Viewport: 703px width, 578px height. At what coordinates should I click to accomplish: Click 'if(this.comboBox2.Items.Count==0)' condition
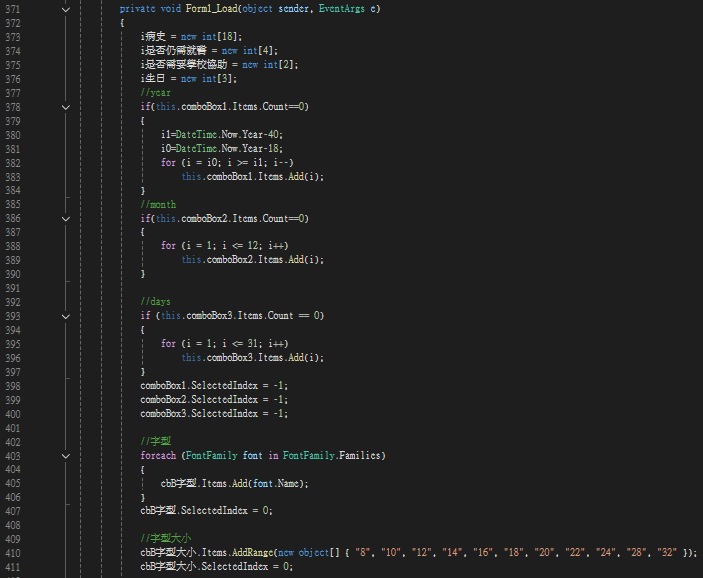click(x=225, y=218)
